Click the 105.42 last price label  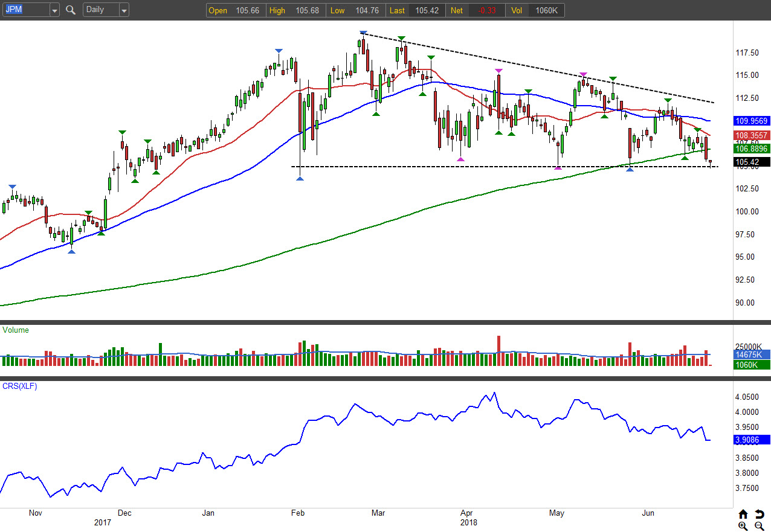coord(752,162)
